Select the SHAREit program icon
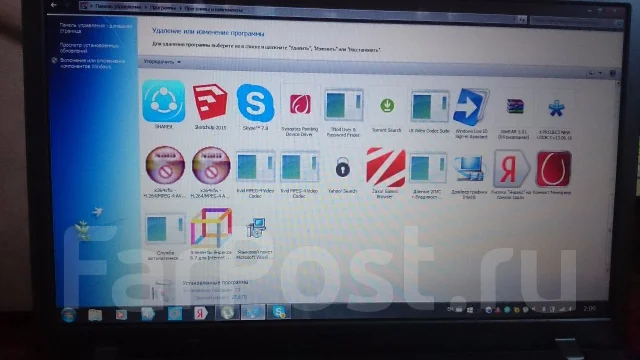This screenshot has width=640, height=360. point(164,101)
